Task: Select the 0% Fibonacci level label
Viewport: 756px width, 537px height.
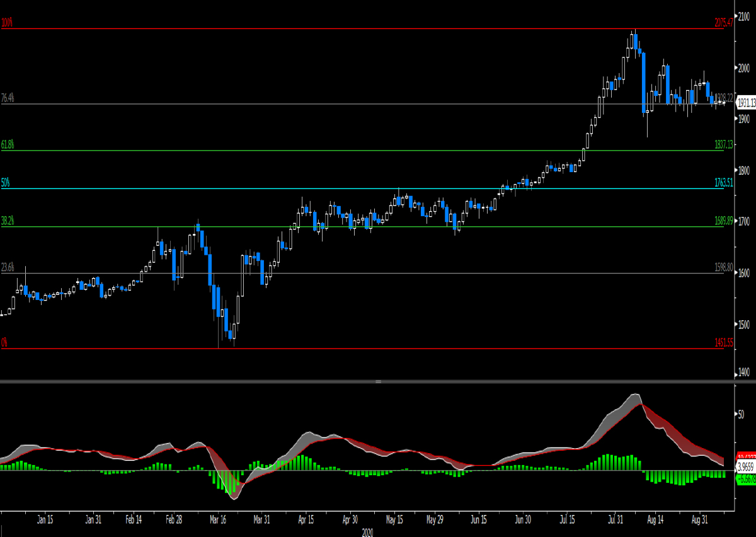Action: [x=4, y=343]
